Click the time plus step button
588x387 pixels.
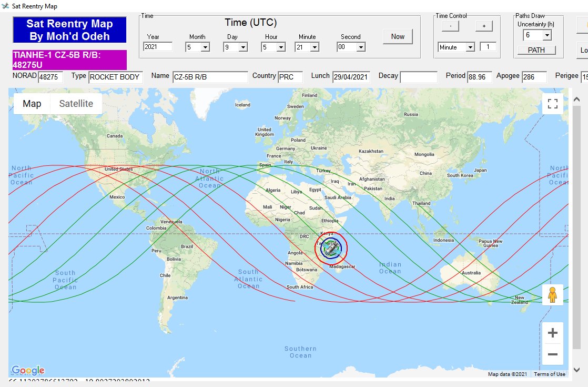tap(484, 26)
